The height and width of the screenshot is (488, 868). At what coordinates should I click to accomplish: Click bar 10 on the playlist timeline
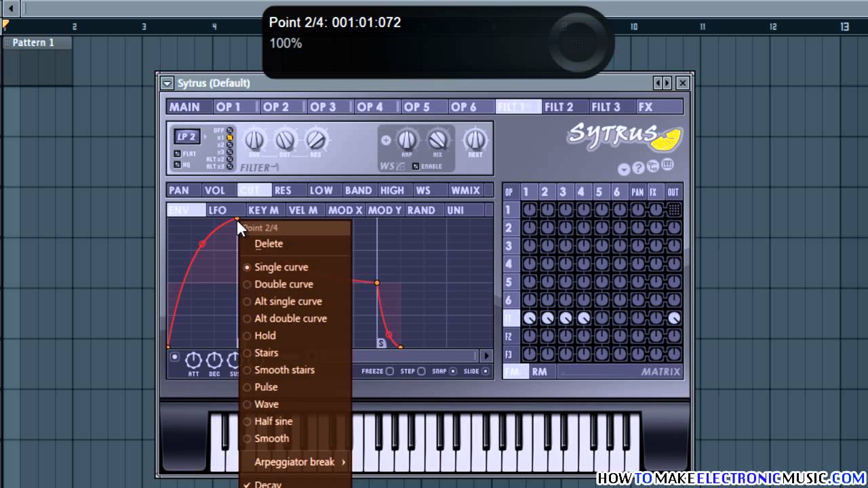tap(633, 27)
